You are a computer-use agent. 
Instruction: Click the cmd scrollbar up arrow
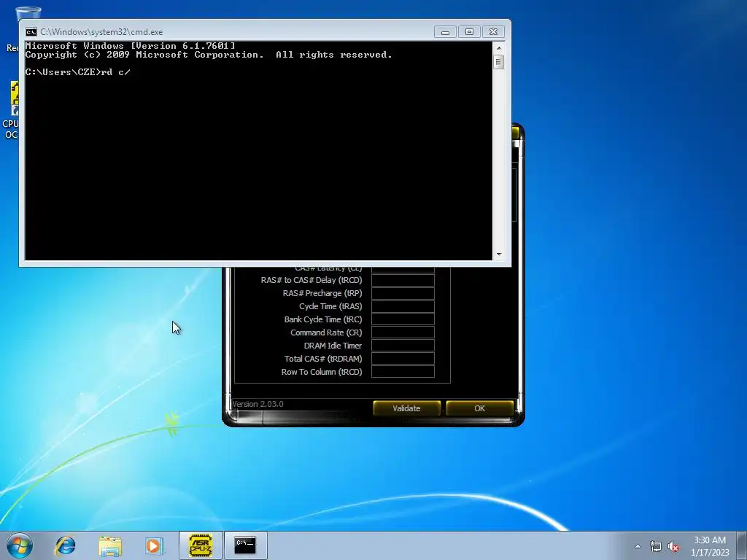pyautogui.click(x=499, y=48)
